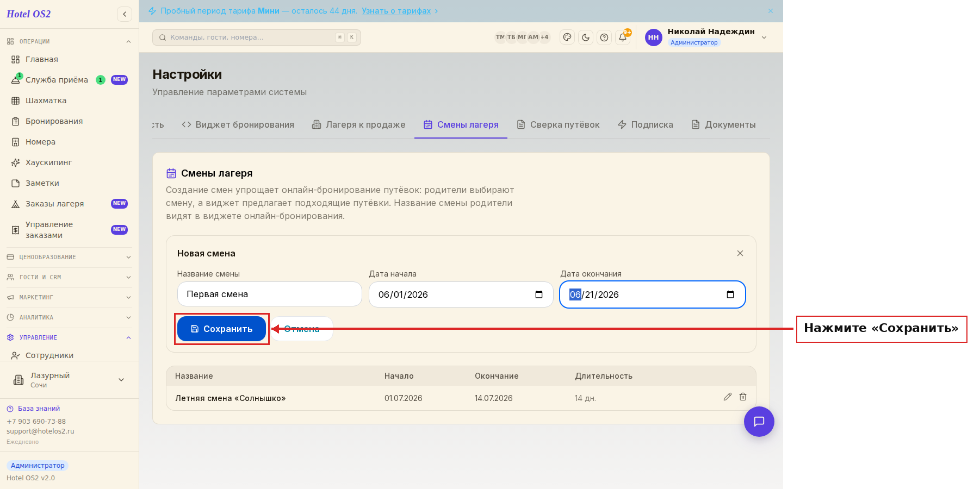Click support@hotelos2.ru email
The image size is (980, 489).
pos(40,431)
